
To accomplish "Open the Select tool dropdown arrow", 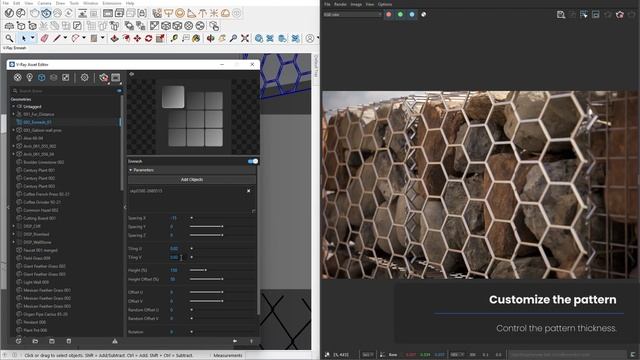I will 33,38.
